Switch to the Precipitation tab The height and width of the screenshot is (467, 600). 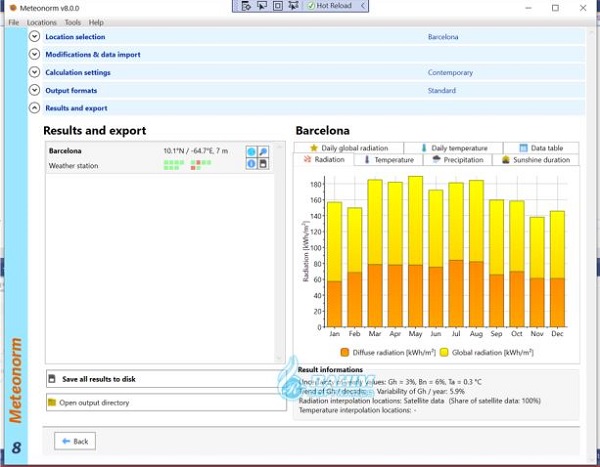pos(457,159)
